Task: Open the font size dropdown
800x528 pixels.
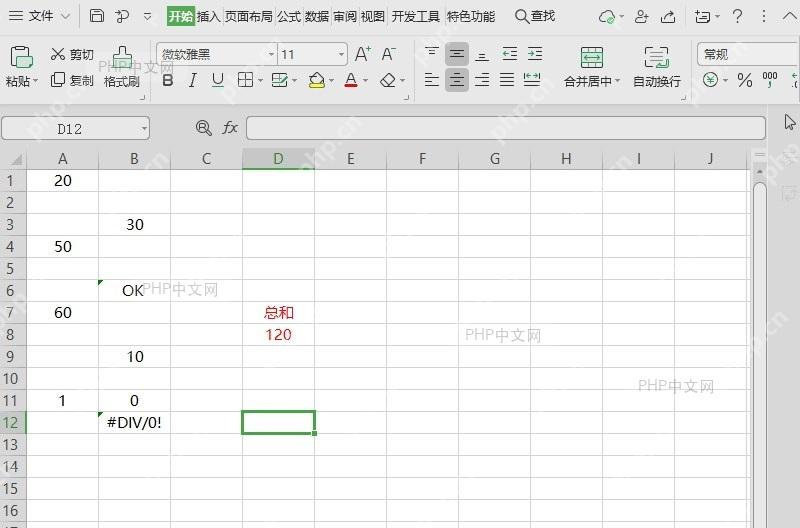Action: coord(341,55)
